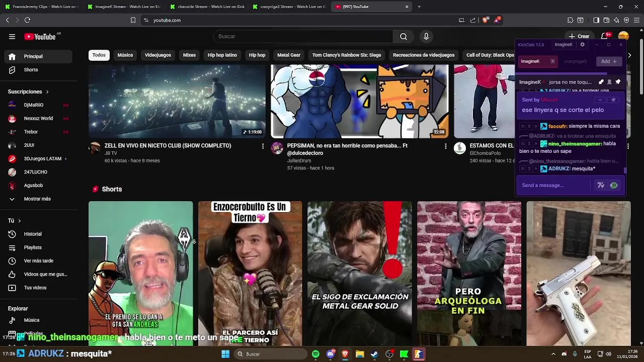644x362 pixels.
Task: Start voice search with microphone icon
Action: pyautogui.click(x=426, y=36)
